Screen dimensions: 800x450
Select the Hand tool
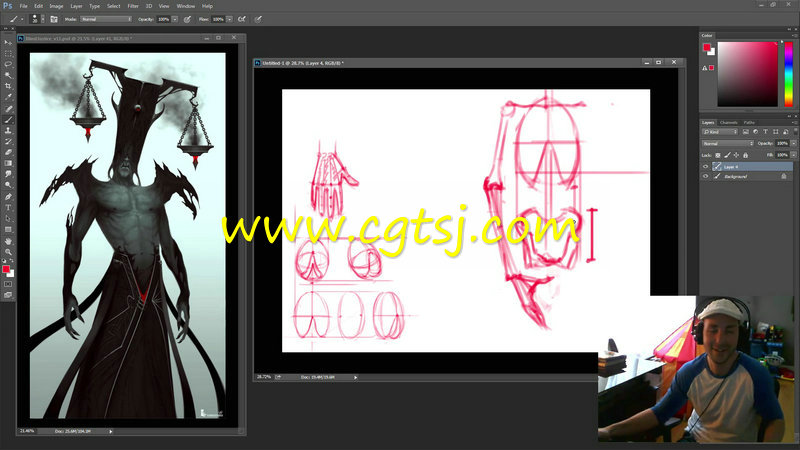click(x=8, y=241)
